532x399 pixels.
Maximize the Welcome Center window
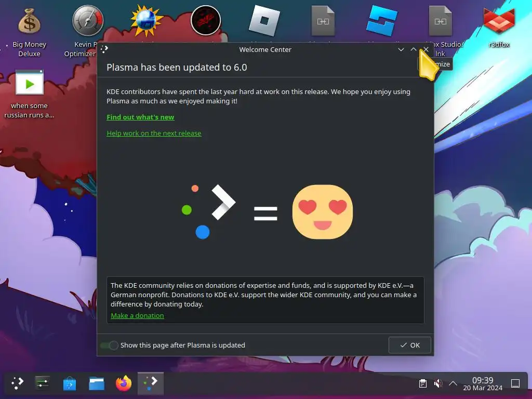(414, 49)
